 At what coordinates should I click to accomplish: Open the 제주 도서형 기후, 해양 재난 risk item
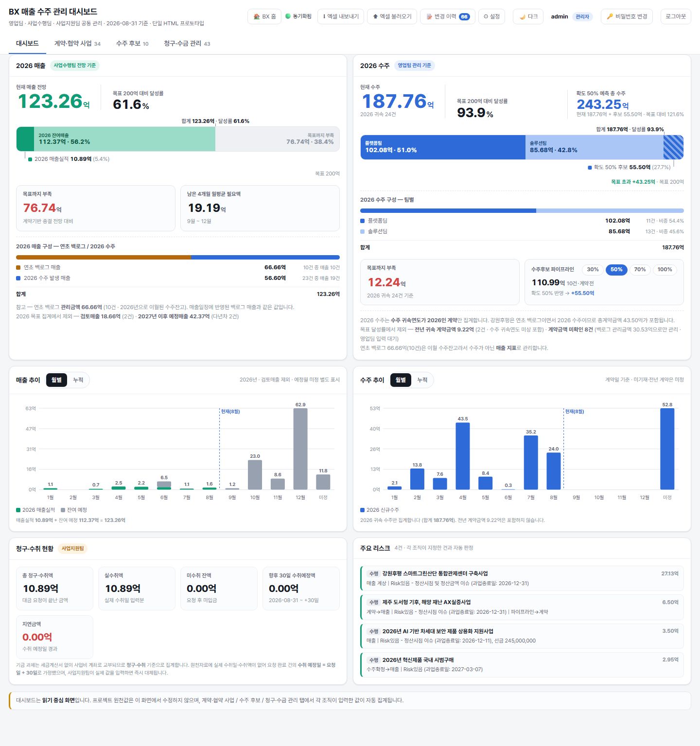point(522,607)
